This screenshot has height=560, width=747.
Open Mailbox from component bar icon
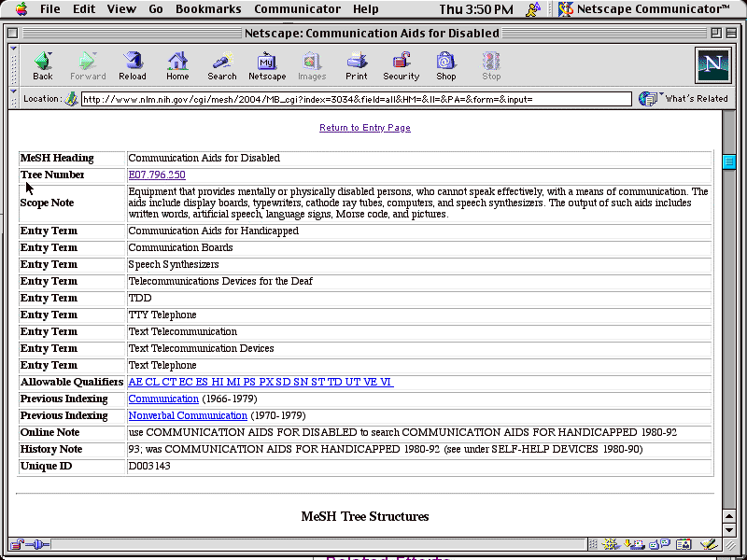pos(634,544)
